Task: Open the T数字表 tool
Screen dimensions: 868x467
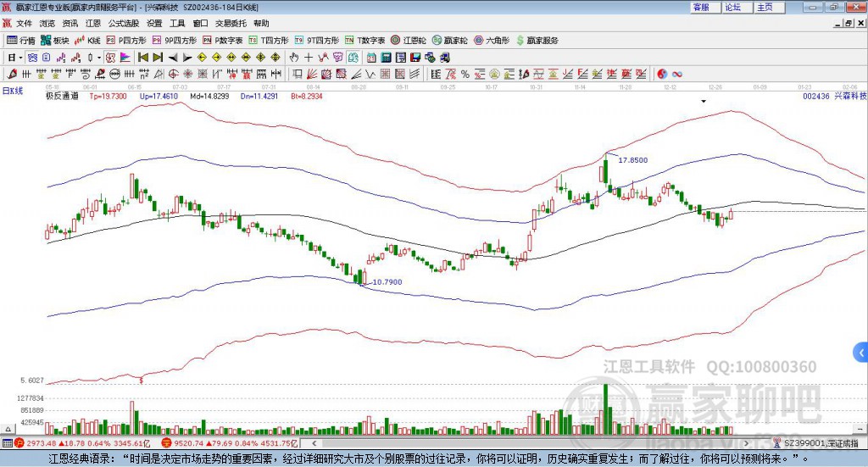Action: (x=364, y=41)
